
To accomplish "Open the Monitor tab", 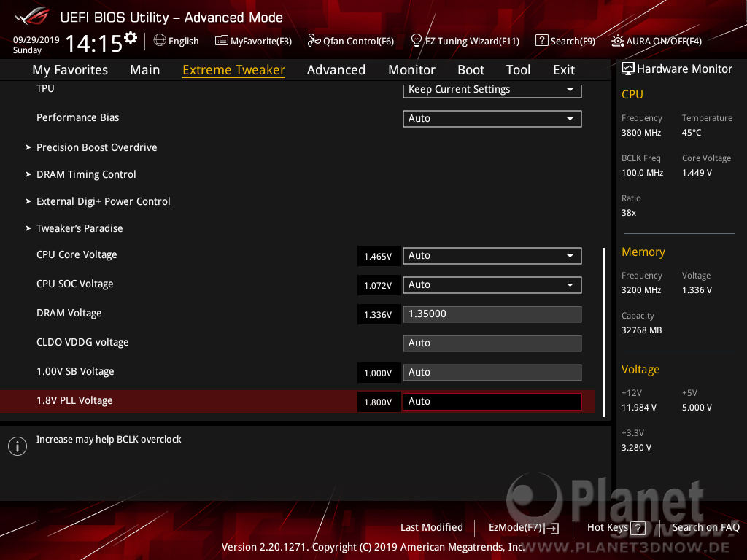I will pyautogui.click(x=411, y=70).
